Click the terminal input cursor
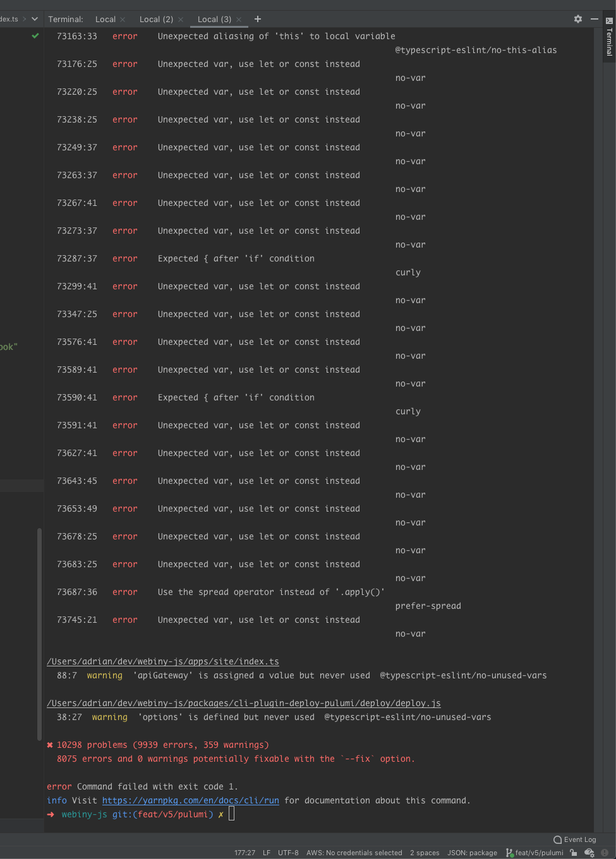This screenshot has height=859, width=616. click(232, 814)
